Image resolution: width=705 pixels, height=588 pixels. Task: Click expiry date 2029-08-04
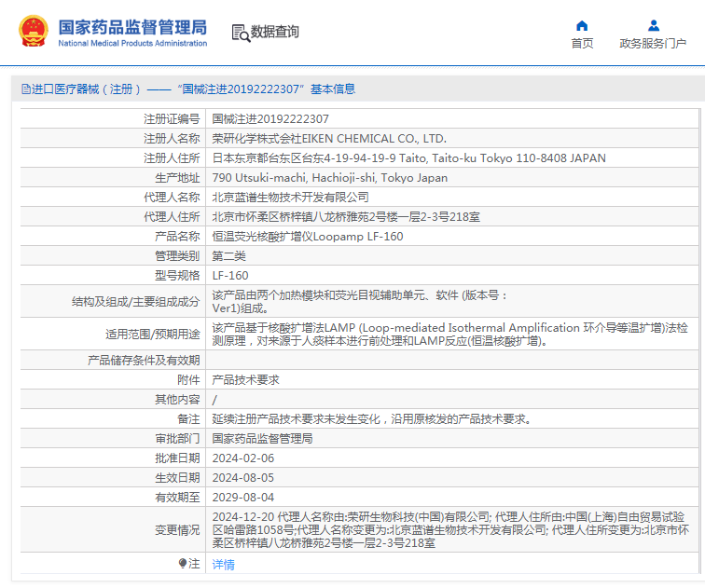pos(243,498)
